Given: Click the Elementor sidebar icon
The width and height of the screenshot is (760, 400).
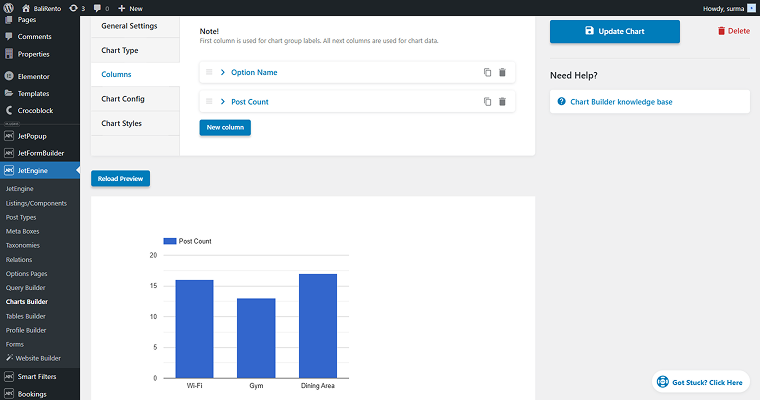Looking at the screenshot, I should [9, 76].
